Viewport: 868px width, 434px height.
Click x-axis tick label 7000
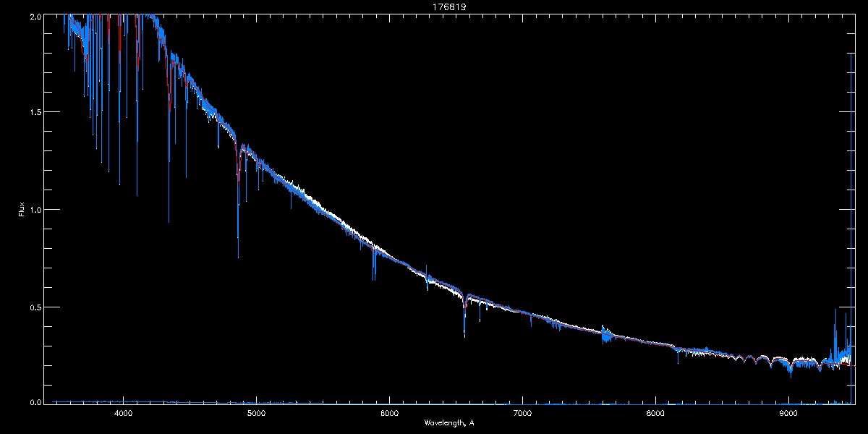[522, 413]
